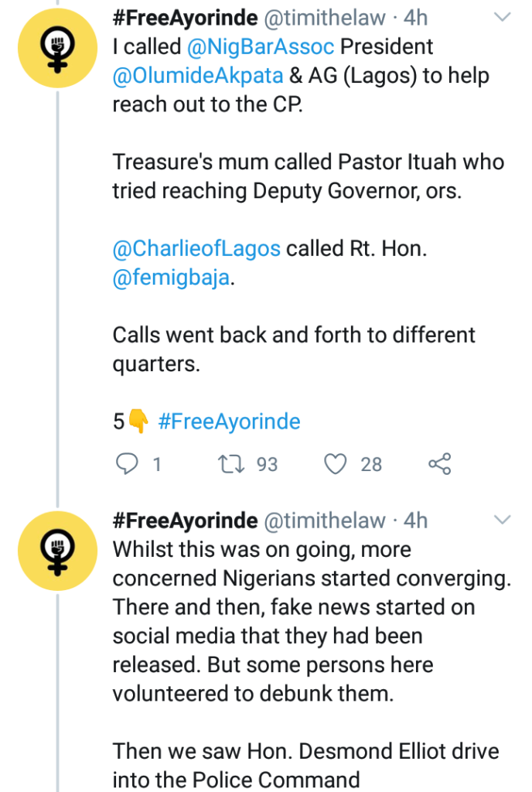Open the @NigBarAssoc mention
This screenshot has height=792, width=532.
[x=261, y=46]
